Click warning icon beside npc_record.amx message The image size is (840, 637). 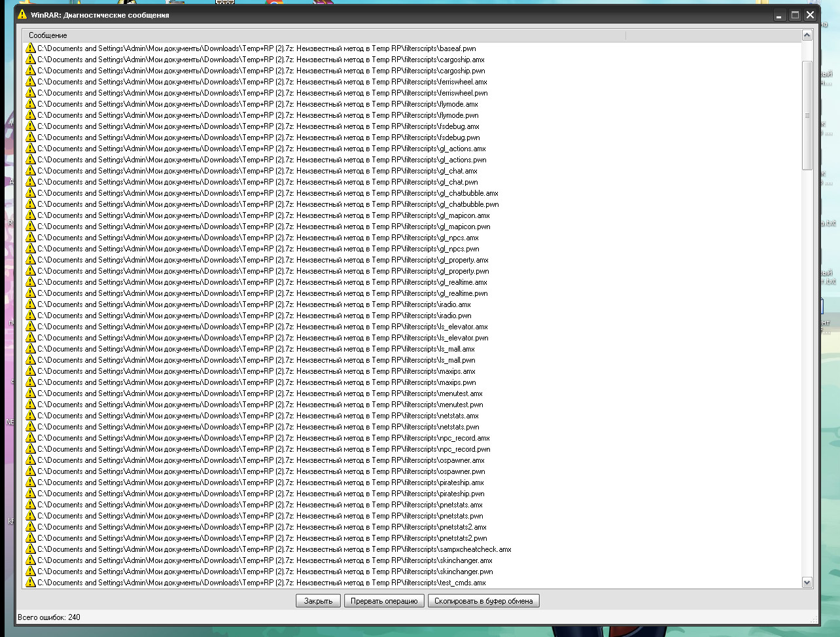(31, 438)
